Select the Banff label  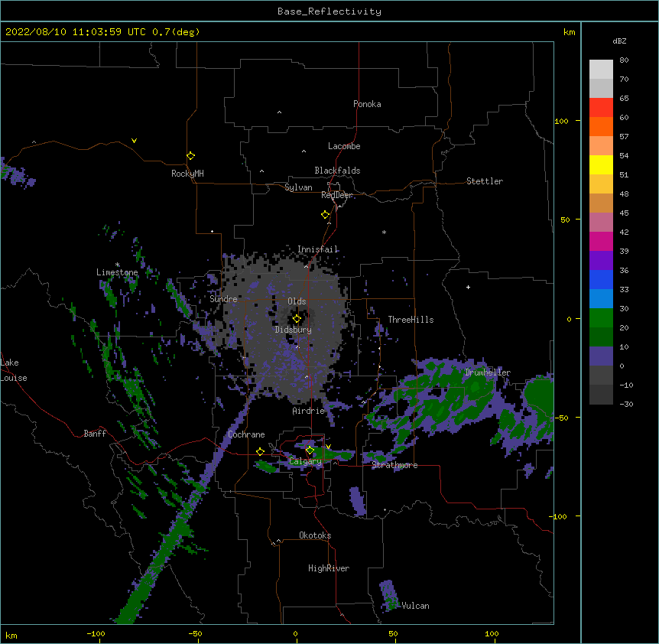[95, 434]
